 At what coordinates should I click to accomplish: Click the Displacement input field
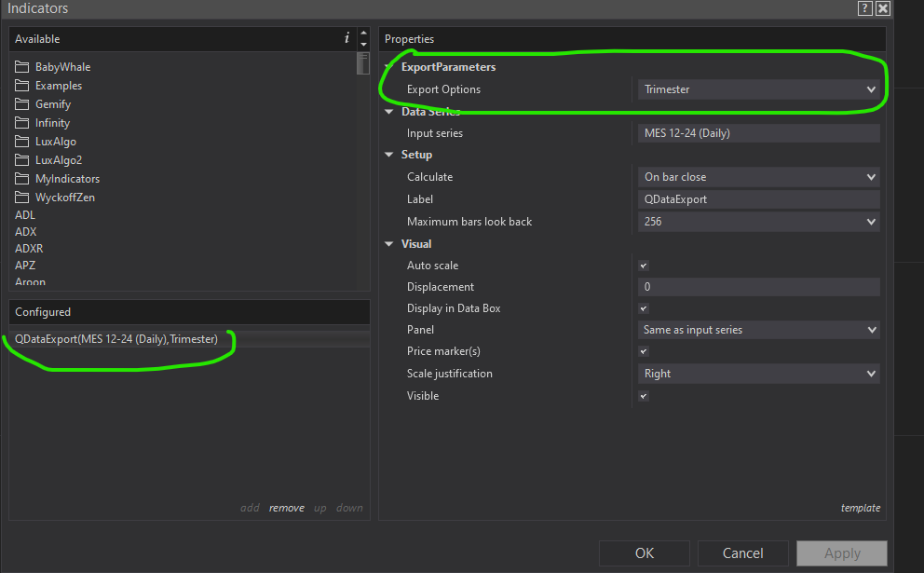point(758,287)
